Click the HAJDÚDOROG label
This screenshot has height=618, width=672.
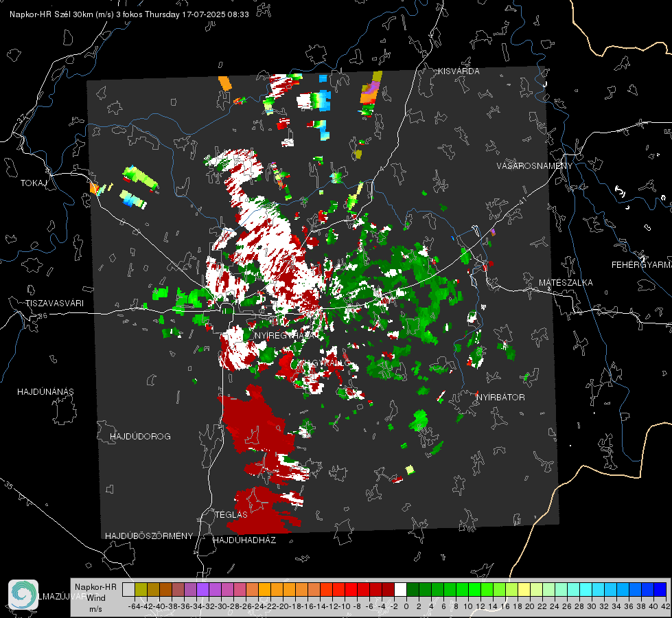click(140, 436)
